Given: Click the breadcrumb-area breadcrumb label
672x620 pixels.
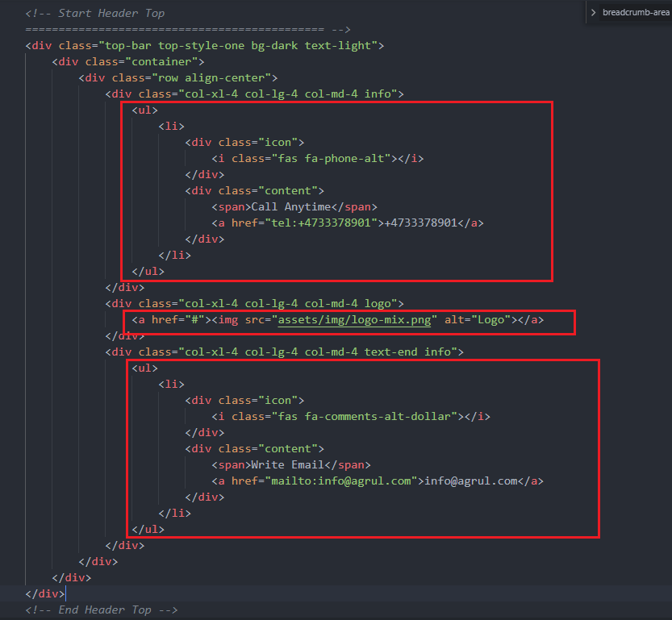Looking at the screenshot, I should [635, 12].
